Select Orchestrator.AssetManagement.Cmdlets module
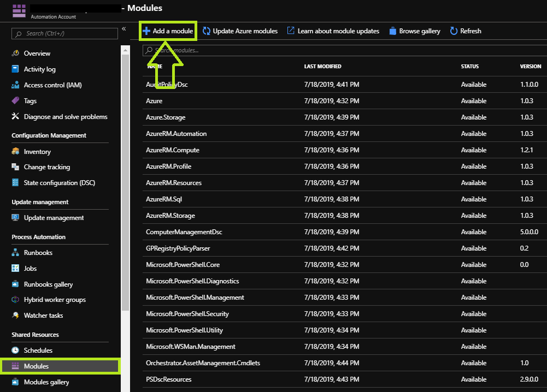This screenshot has height=392, width=547. (345, 363)
